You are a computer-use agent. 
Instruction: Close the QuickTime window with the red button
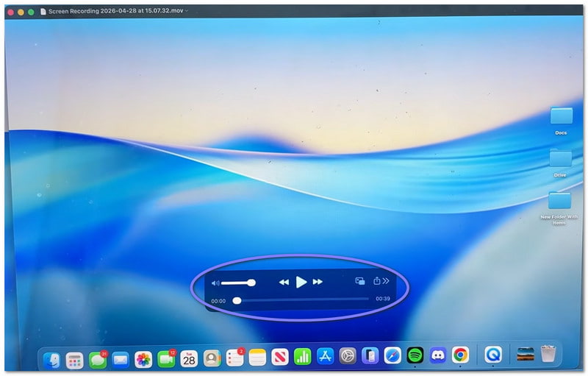click(x=10, y=13)
